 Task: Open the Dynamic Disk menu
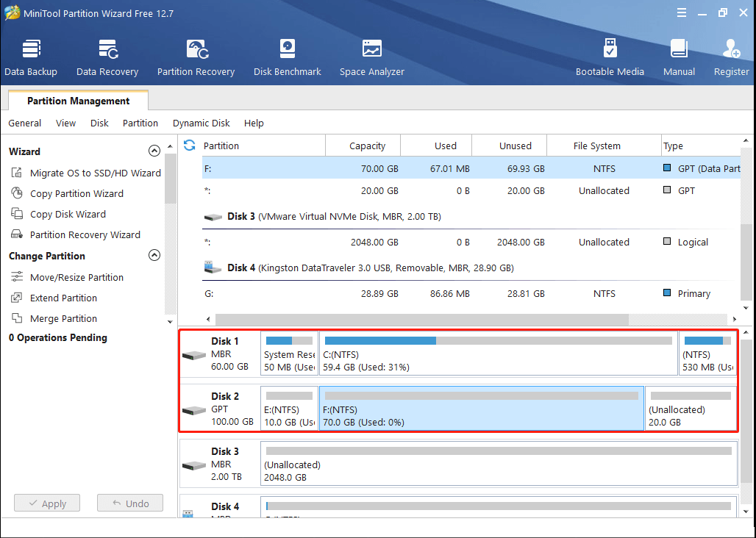coord(201,123)
